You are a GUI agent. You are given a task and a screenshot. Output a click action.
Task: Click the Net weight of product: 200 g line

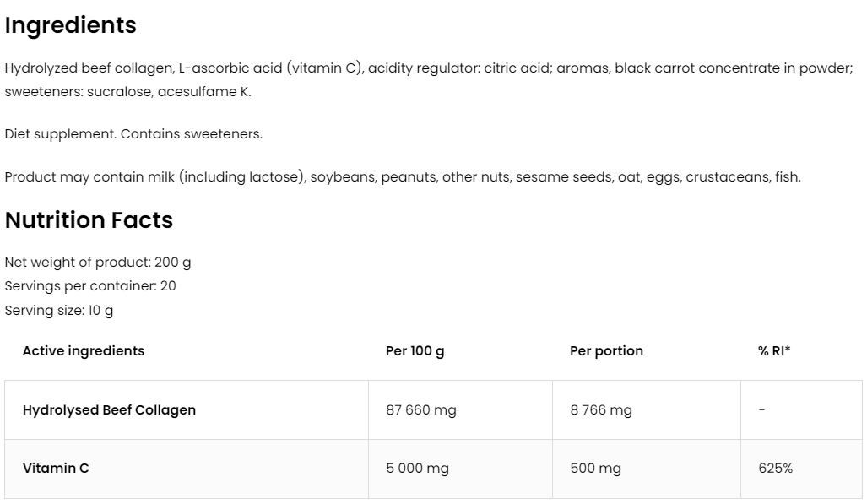[98, 262]
